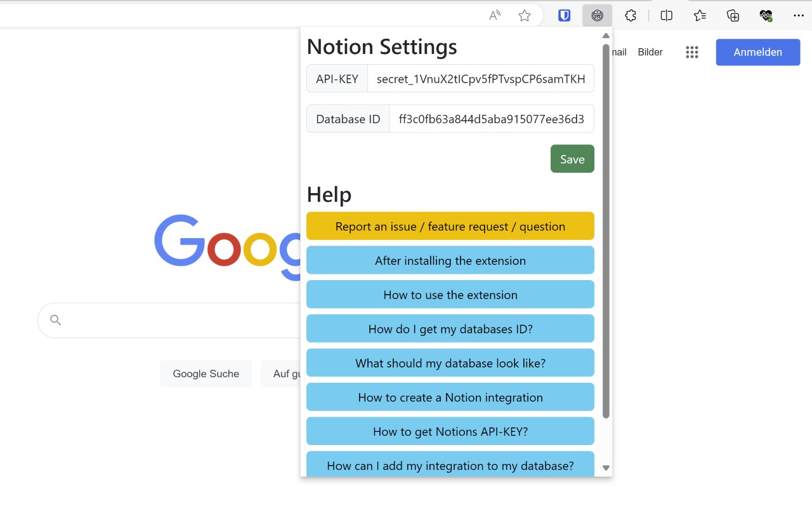The width and height of the screenshot is (812, 508).
Task: Open the Bilder link on Google
Action: pyautogui.click(x=650, y=52)
